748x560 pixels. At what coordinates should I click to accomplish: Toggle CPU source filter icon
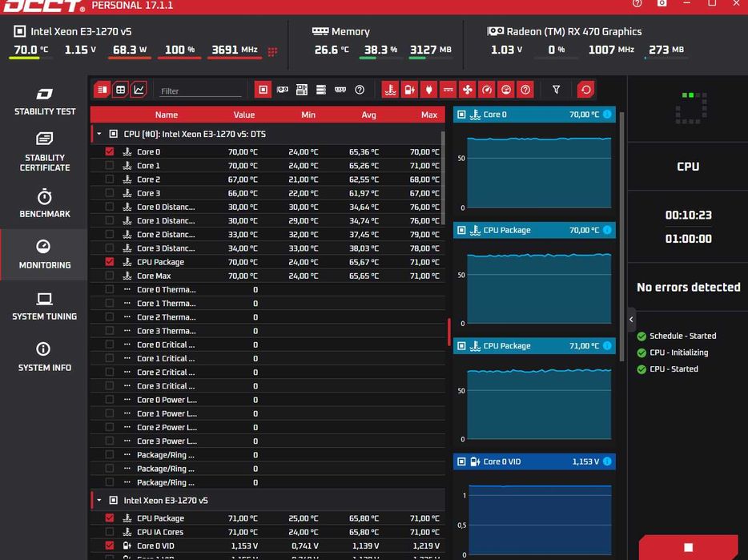[x=263, y=90]
